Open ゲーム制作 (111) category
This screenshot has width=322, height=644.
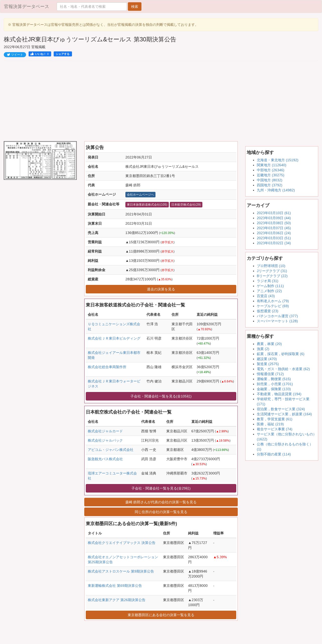tap(270, 286)
